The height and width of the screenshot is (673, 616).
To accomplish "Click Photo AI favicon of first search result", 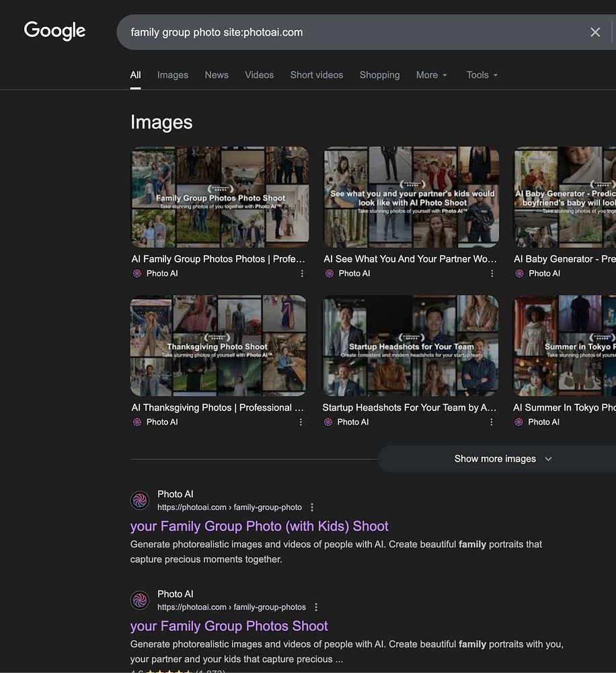I will pyautogui.click(x=140, y=500).
